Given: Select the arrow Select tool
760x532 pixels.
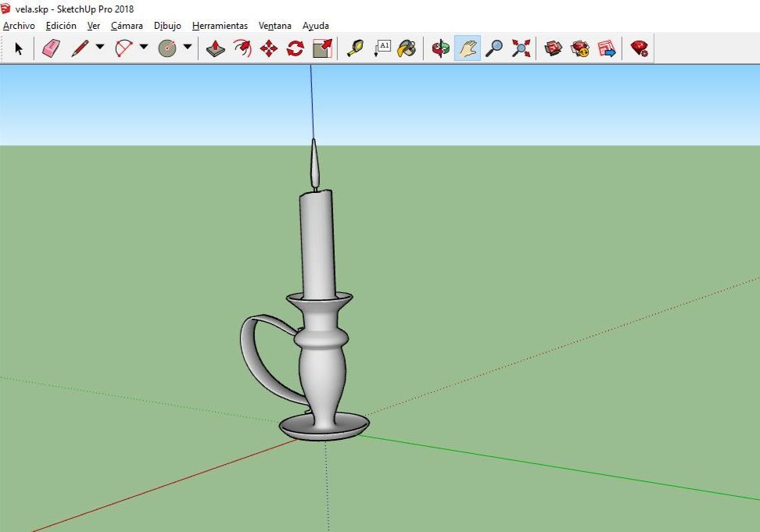Looking at the screenshot, I should (19, 48).
